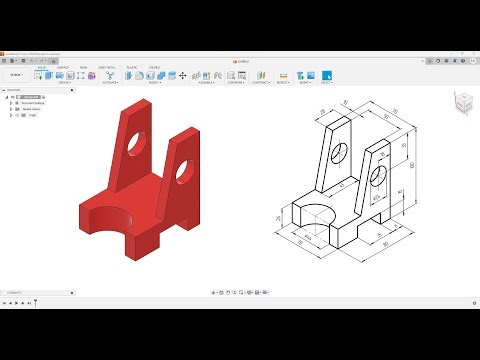
Task: Select the first Configure tool icon
Action: (231, 75)
